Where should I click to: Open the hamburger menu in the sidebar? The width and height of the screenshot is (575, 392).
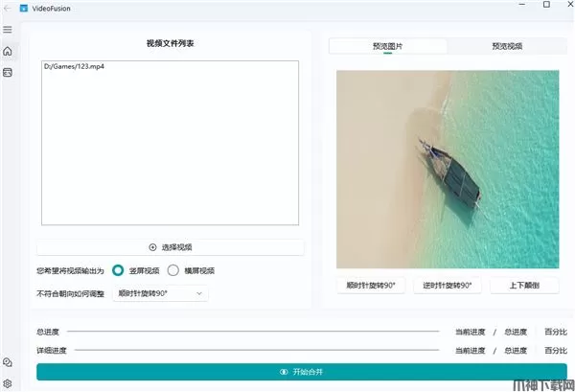[8, 30]
